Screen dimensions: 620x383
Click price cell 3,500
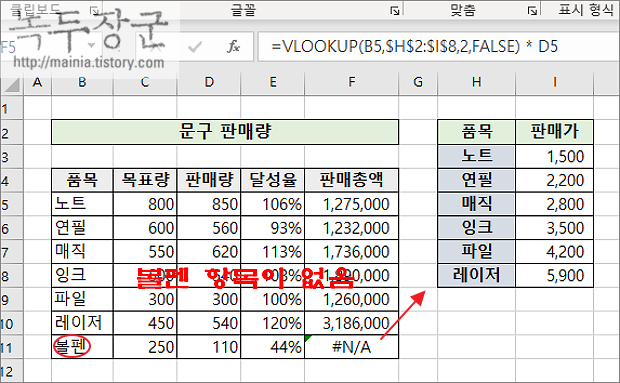tap(555, 228)
